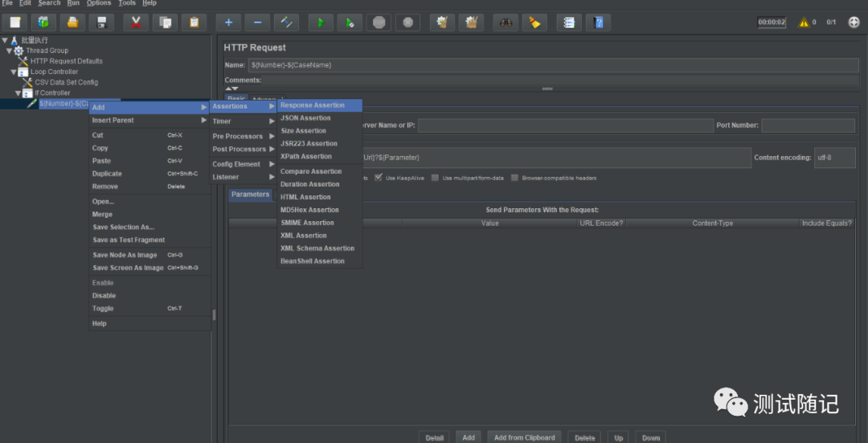Click the Function Helper list icon
This screenshot has width=868, height=443.
pos(569,23)
